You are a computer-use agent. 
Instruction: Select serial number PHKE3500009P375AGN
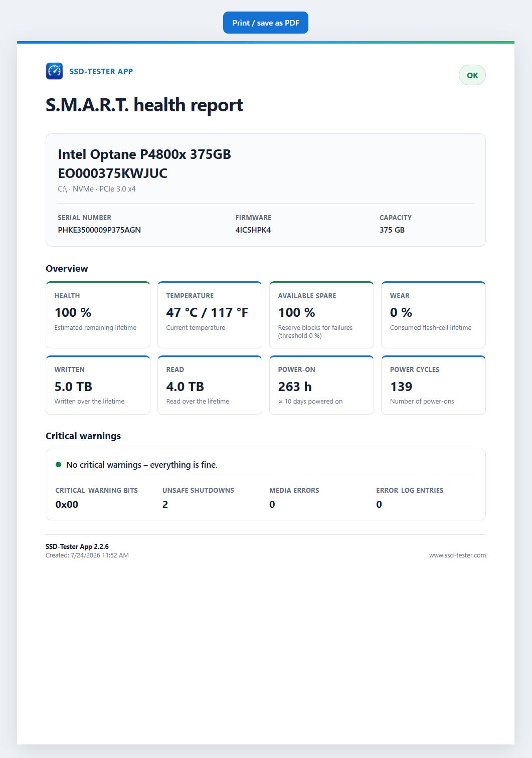pyautogui.click(x=99, y=230)
